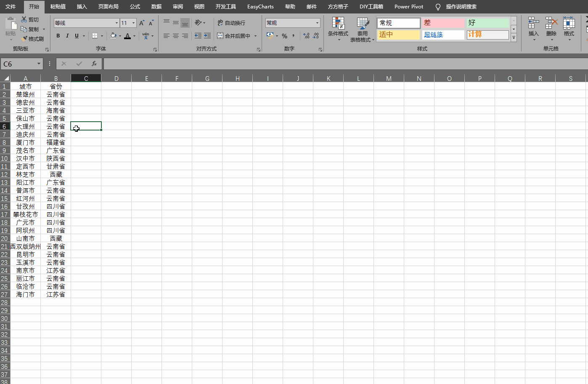
Task: Click the decrease indent icon
Action: 198,36
